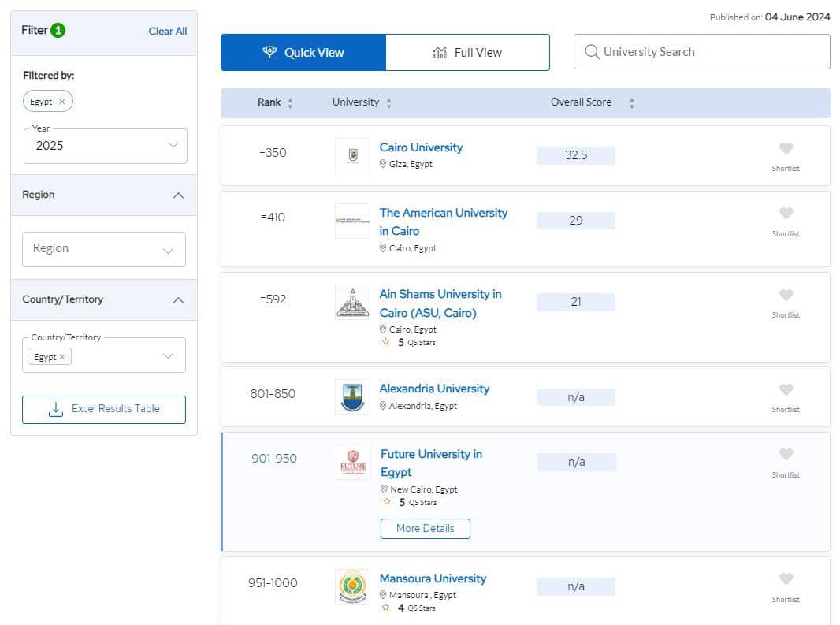Screen dimensions: 840x625
Task: Click the Cairo University logo
Action: pyautogui.click(x=352, y=155)
